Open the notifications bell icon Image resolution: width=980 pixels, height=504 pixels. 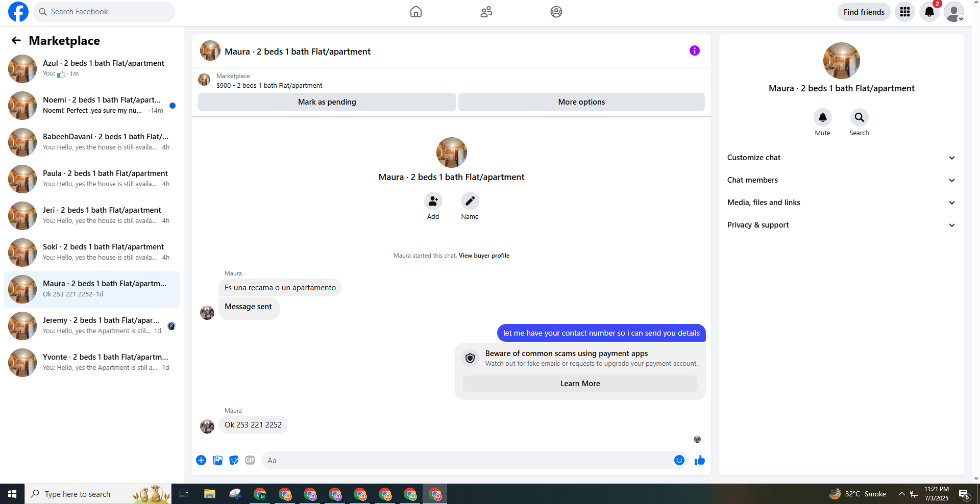929,12
